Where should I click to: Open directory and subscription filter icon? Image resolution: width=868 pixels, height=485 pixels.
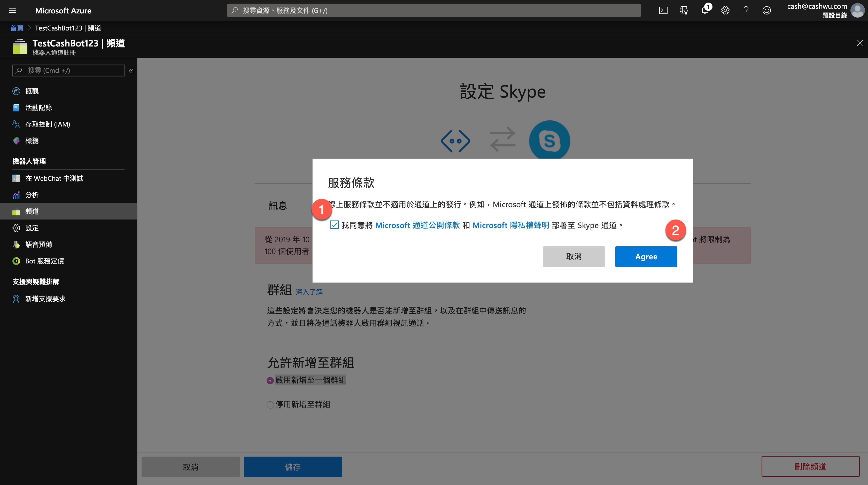click(684, 10)
